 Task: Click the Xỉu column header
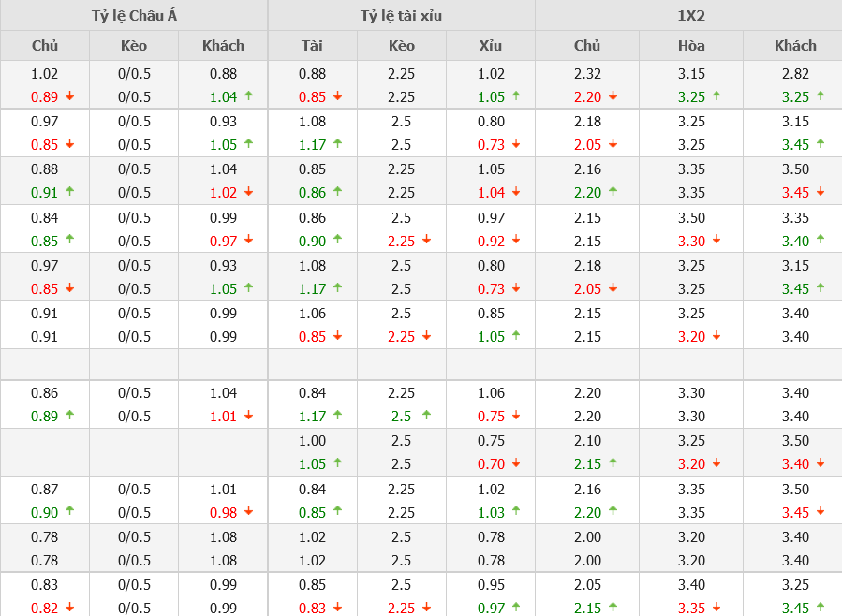pyautogui.click(x=491, y=45)
